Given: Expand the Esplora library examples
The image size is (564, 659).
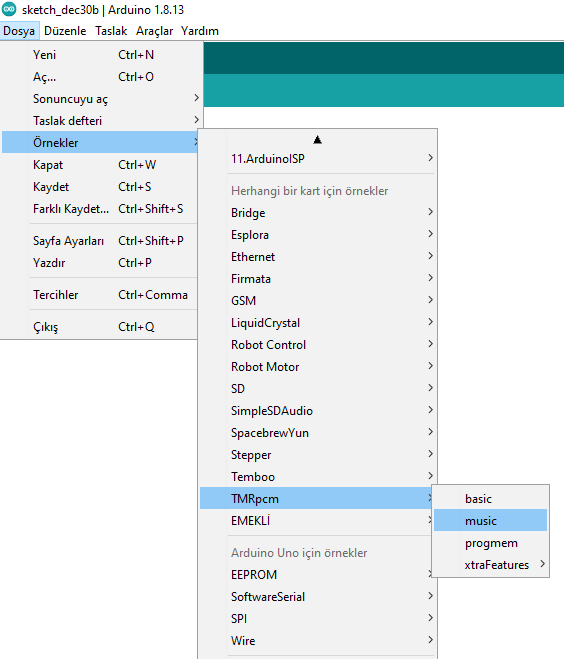Looking at the screenshot, I should tap(318, 235).
